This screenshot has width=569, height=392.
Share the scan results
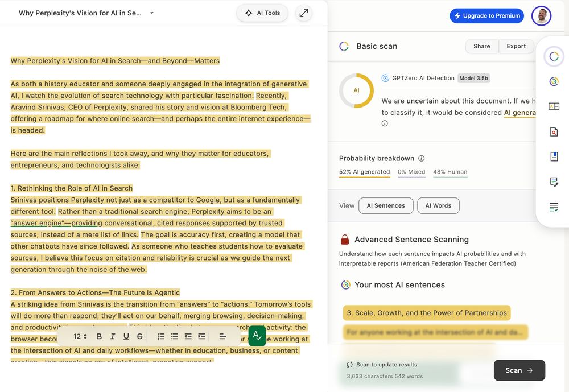[481, 46]
